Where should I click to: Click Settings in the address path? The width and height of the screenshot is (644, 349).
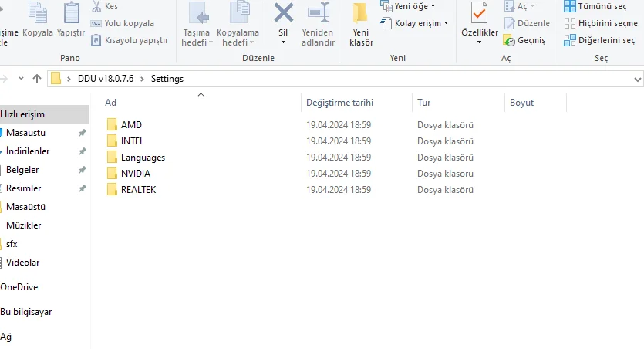point(167,79)
